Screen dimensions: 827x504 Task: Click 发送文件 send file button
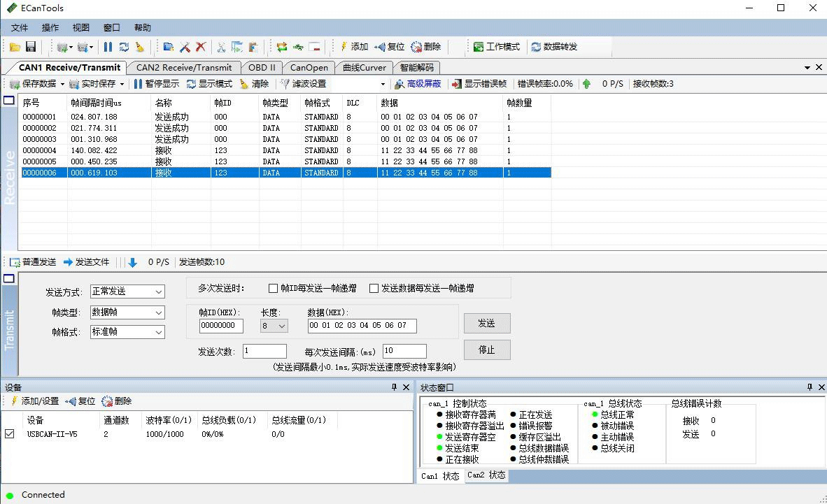[x=87, y=262]
